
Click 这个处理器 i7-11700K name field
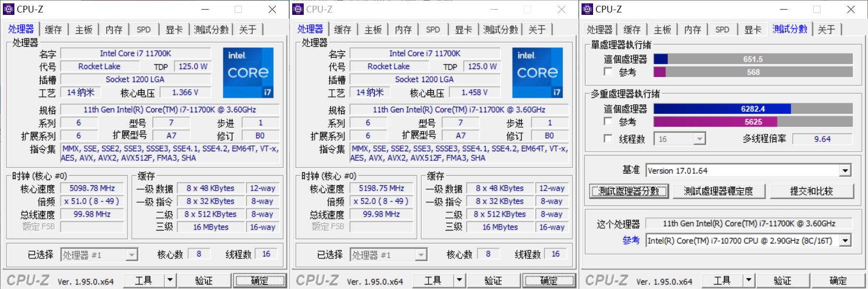point(749,223)
